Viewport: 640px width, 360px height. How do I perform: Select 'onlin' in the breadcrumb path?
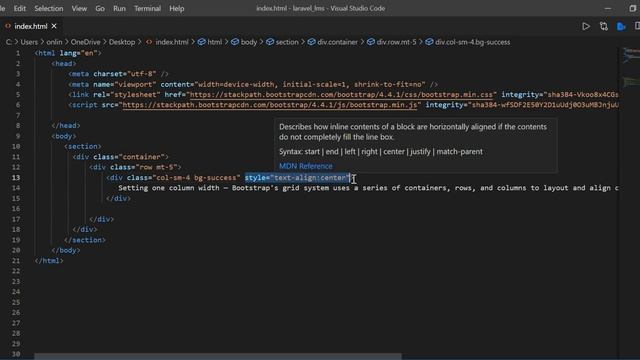click(x=54, y=42)
